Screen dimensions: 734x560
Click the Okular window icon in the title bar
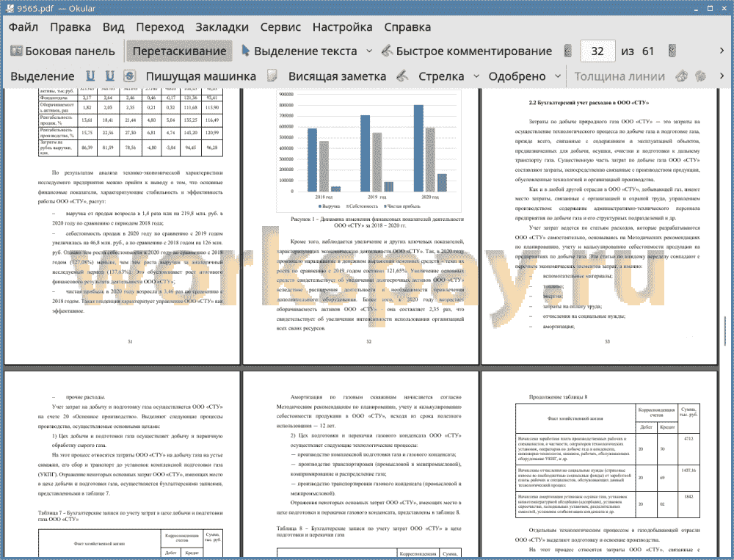(8, 8)
